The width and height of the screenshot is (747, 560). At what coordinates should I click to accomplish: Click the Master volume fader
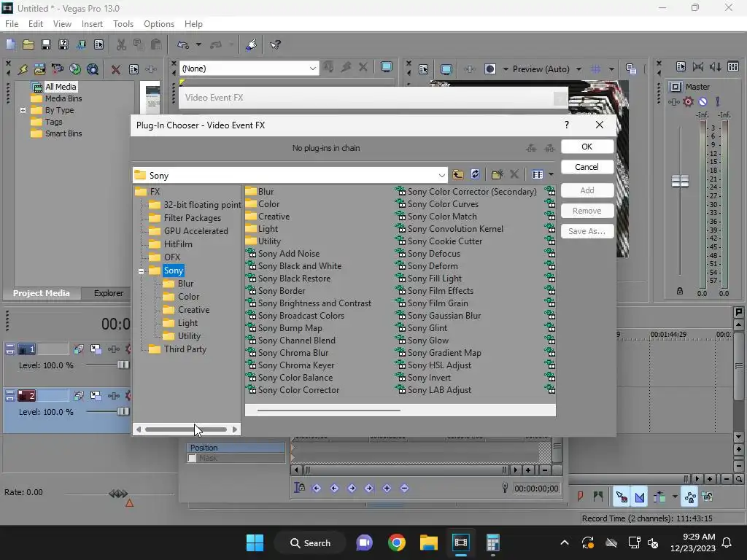click(680, 181)
